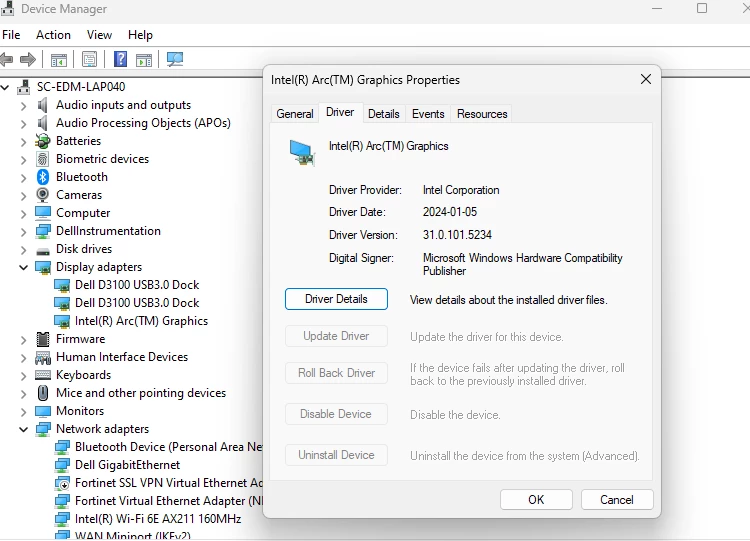The height and width of the screenshot is (541, 750).
Task: Open the Help menu
Action: [x=140, y=35]
